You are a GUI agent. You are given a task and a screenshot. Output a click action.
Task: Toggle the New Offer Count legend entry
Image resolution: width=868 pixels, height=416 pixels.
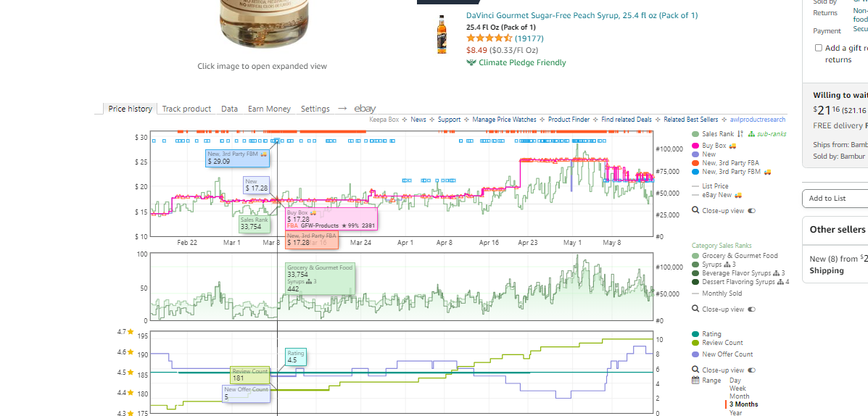[x=722, y=354]
